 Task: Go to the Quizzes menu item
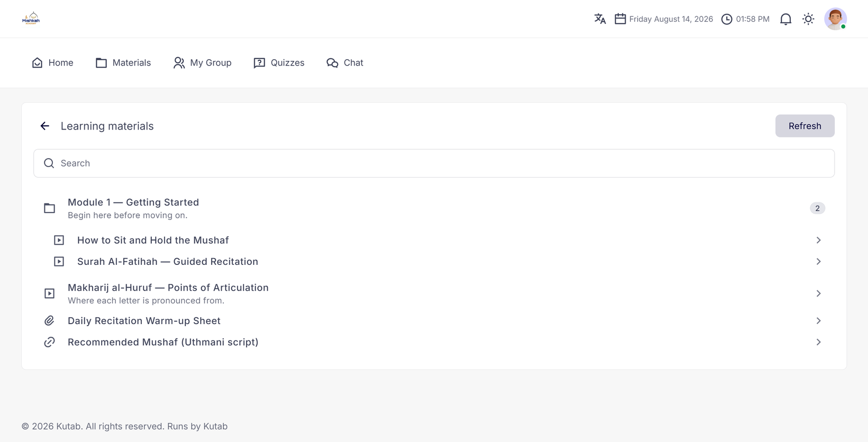coord(279,62)
